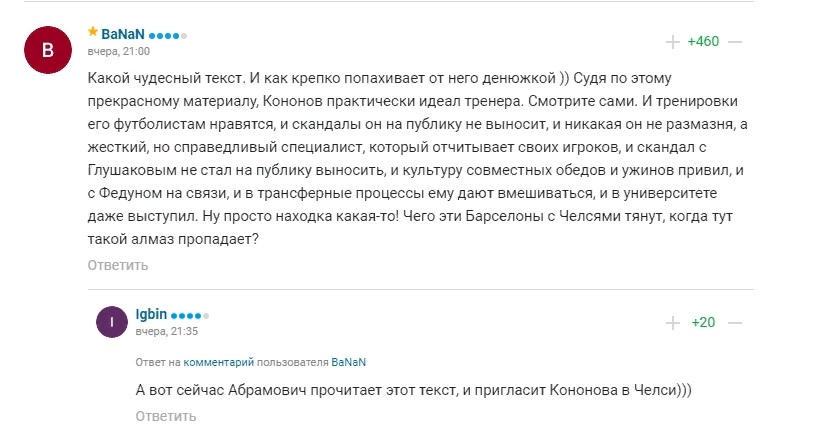Upvote BaNaN's comment with plus icon
The image size is (814, 440).
pos(673,42)
